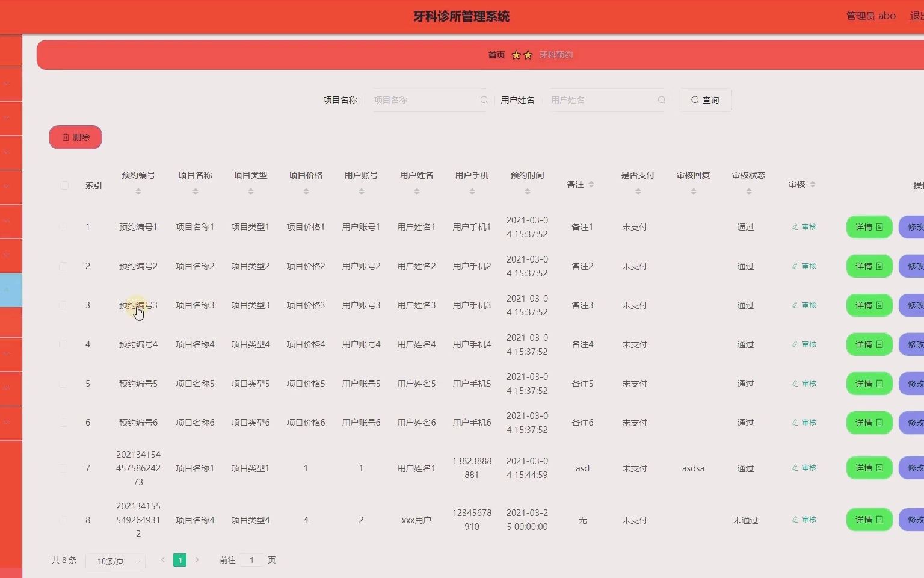Sort table by 项目类型 column

point(250,191)
